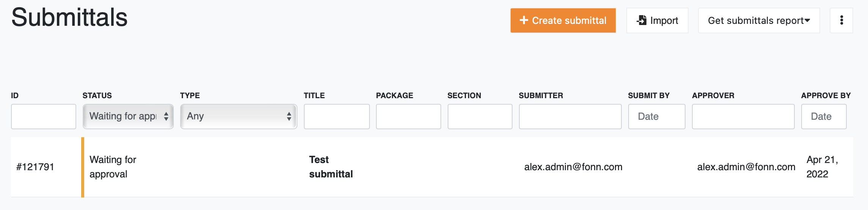This screenshot has width=868, height=210.
Task: Focus the Title filter input field
Action: click(337, 116)
